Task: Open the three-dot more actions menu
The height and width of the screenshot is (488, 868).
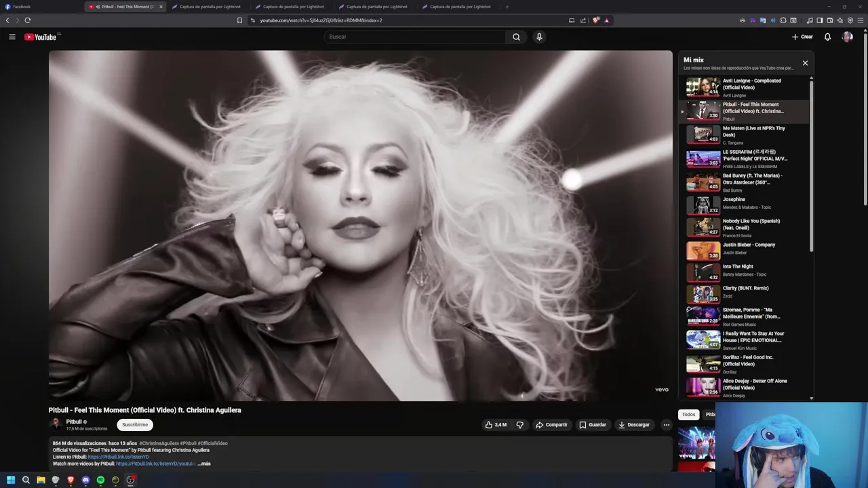Action: (x=667, y=425)
